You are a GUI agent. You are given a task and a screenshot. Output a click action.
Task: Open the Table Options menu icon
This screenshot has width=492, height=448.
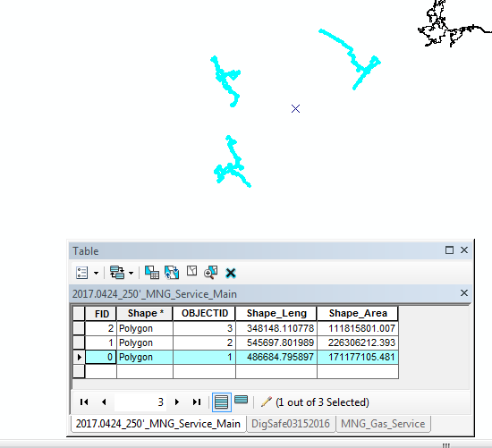coord(82,273)
